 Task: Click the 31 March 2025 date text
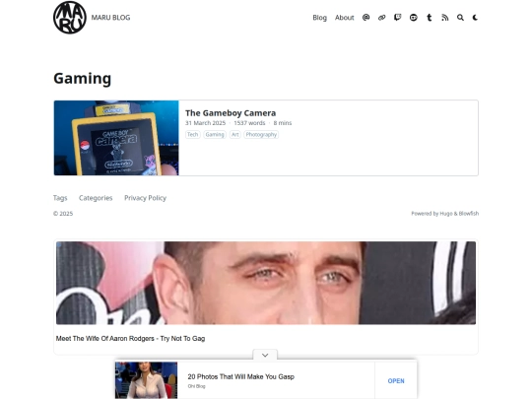[x=205, y=123]
